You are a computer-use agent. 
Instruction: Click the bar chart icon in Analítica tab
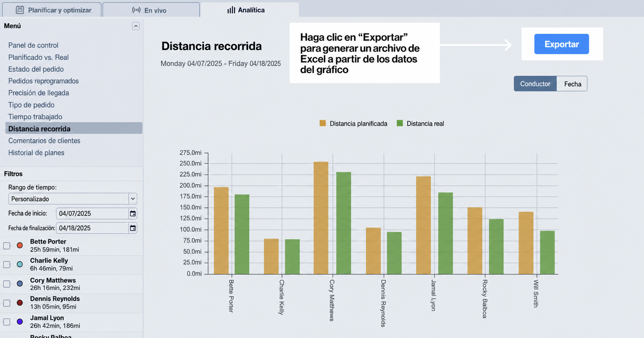click(231, 10)
